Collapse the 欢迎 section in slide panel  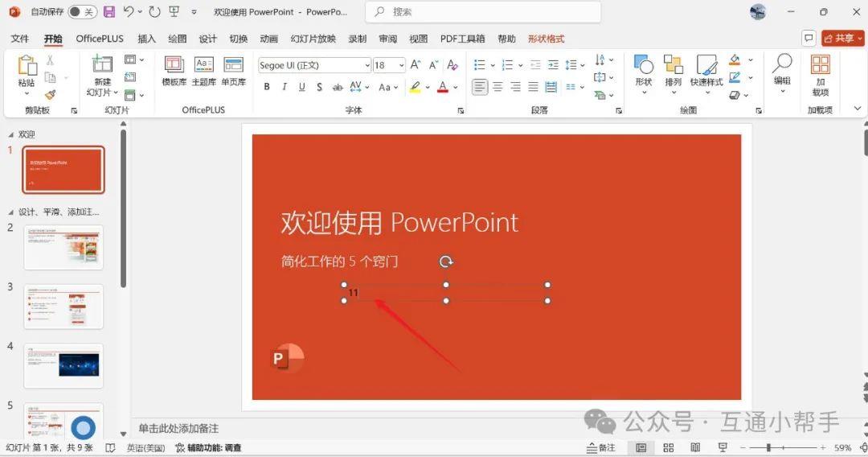(x=10, y=134)
